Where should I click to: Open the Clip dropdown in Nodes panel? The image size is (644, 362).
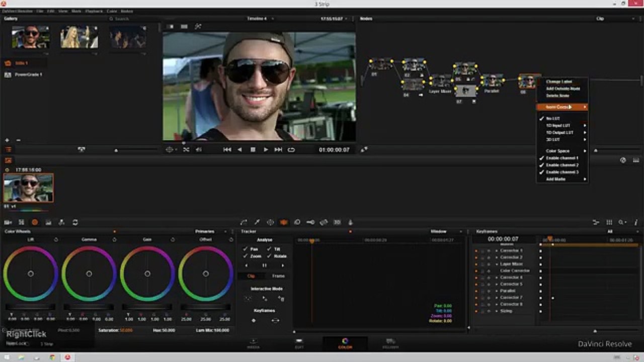615,19
